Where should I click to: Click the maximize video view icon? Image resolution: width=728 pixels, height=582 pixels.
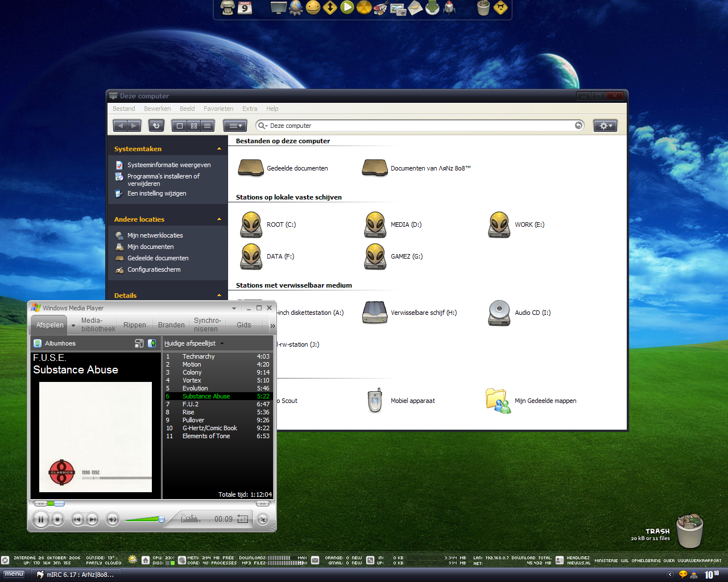tap(139, 343)
